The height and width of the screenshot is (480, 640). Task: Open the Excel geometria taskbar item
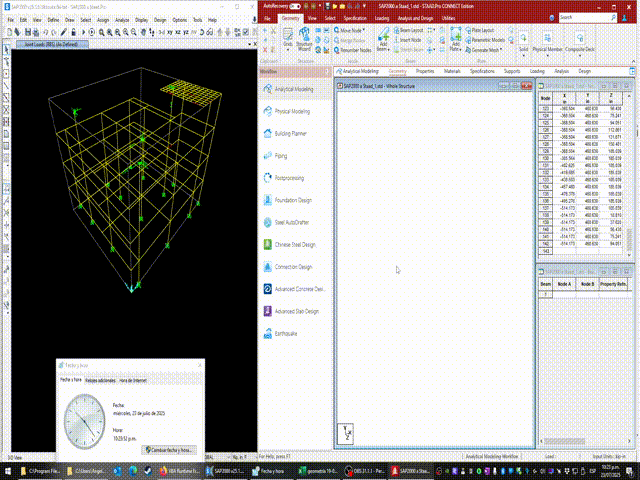pyautogui.click(x=318, y=471)
